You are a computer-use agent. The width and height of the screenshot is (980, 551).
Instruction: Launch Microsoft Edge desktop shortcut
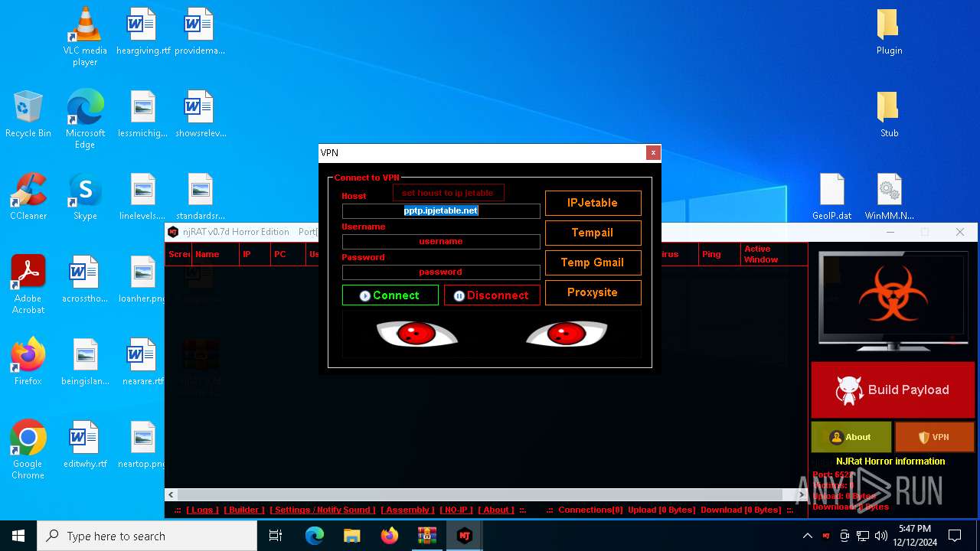coord(85,119)
